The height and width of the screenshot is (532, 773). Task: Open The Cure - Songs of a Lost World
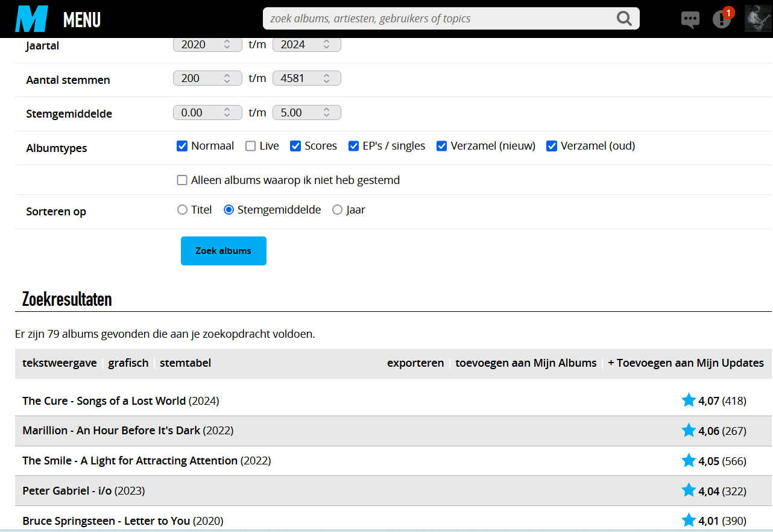(x=104, y=401)
